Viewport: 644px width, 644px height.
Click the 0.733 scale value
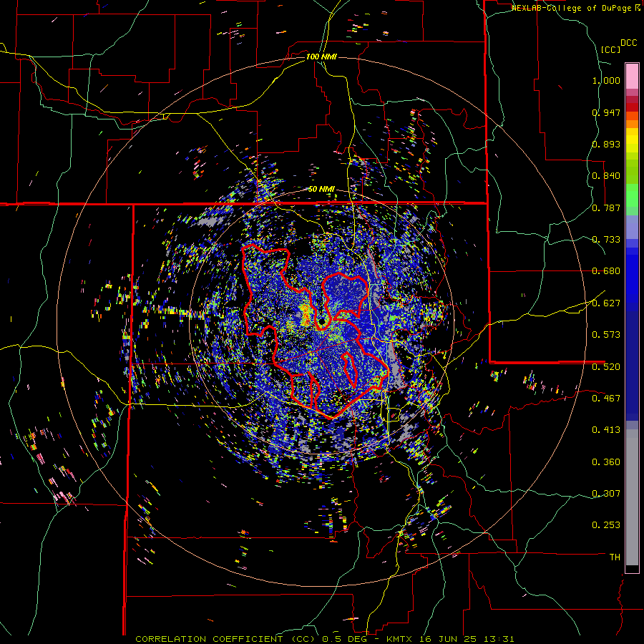606,240
